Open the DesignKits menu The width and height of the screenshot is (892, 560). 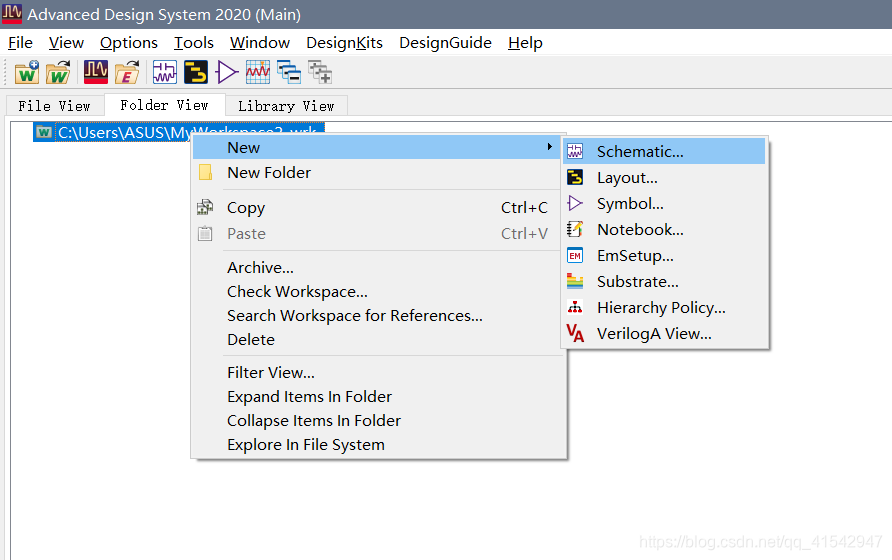(344, 43)
